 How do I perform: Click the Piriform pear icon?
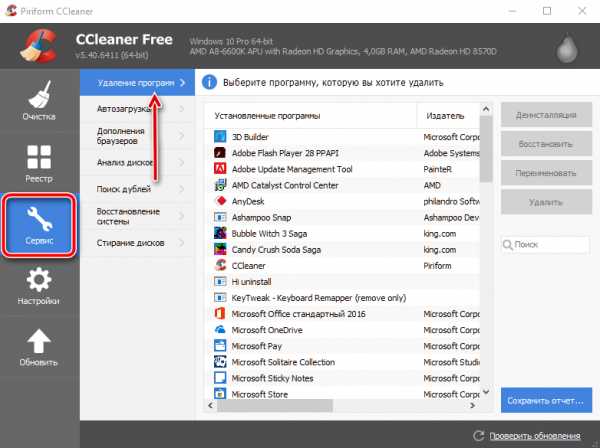(x=567, y=49)
